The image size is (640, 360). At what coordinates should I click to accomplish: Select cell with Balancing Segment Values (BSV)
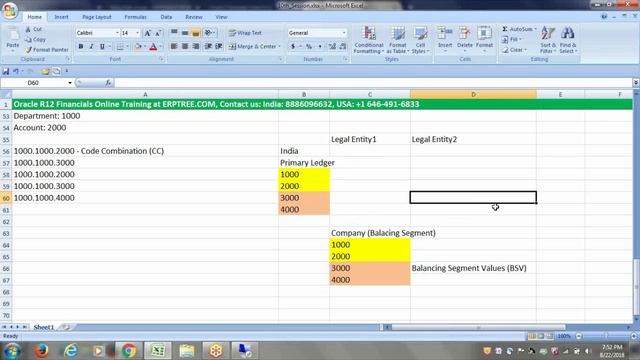(x=473, y=268)
